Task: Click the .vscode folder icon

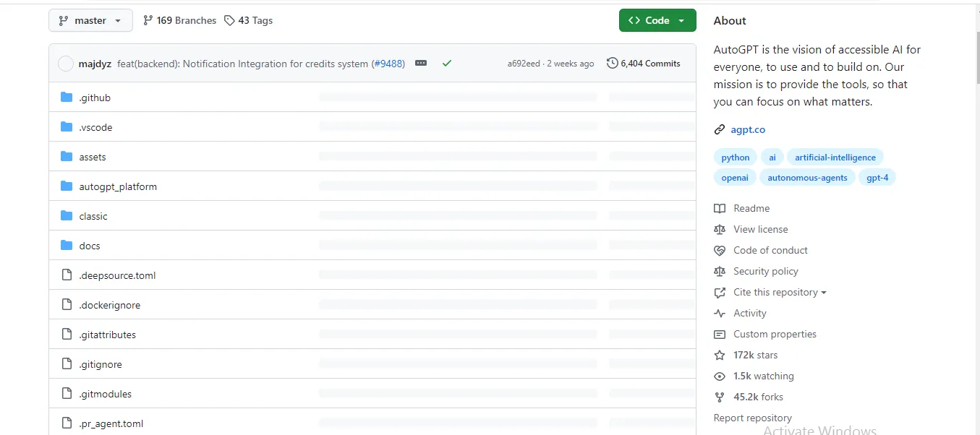Action: click(x=67, y=126)
